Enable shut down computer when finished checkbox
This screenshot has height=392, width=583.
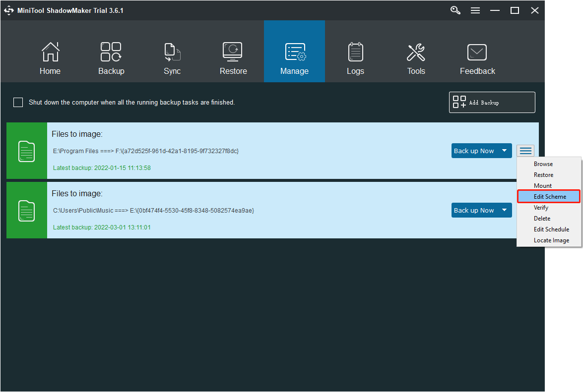tap(18, 102)
